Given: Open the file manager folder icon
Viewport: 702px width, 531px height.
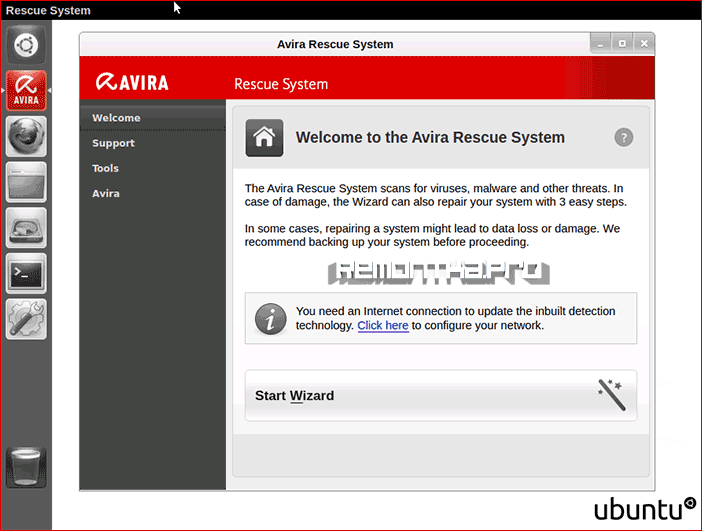Looking at the screenshot, I should tap(26, 182).
